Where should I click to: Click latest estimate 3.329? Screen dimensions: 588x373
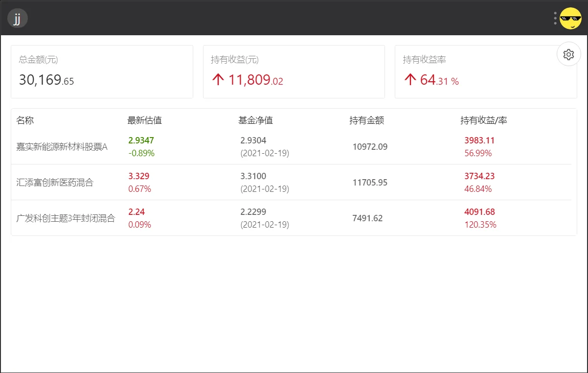(x=139, y=176)
